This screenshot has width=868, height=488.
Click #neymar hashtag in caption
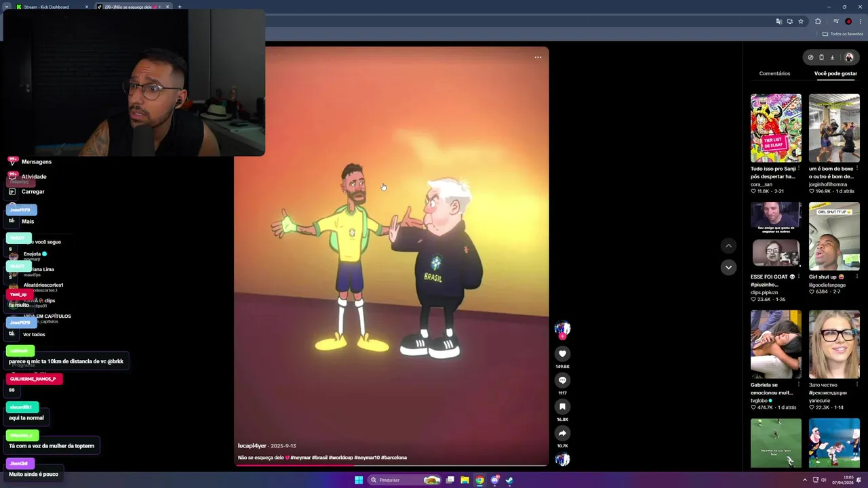pos(300,457)
